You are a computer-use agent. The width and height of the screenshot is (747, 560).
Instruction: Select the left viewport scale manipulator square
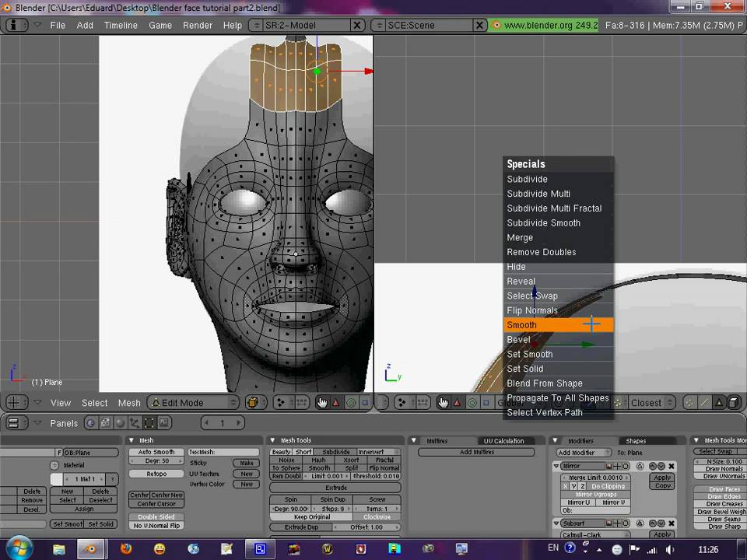366,403
